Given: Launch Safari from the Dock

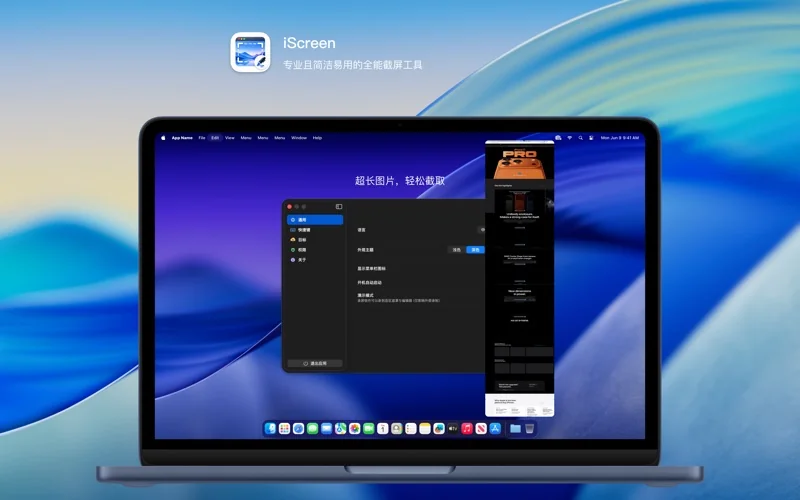Looking at the screenshot, I should click(298, 429).
